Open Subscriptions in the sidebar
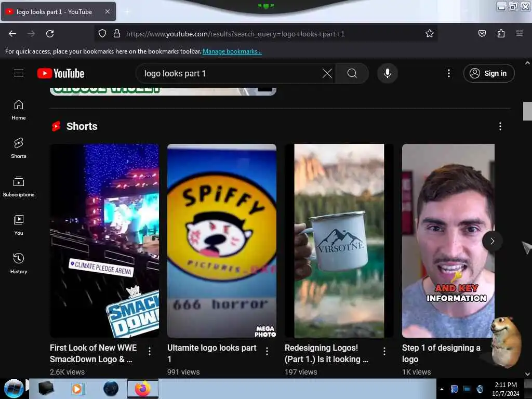This screenshot has width=532, height=399. pyautogui.click(x=19, y=187)
